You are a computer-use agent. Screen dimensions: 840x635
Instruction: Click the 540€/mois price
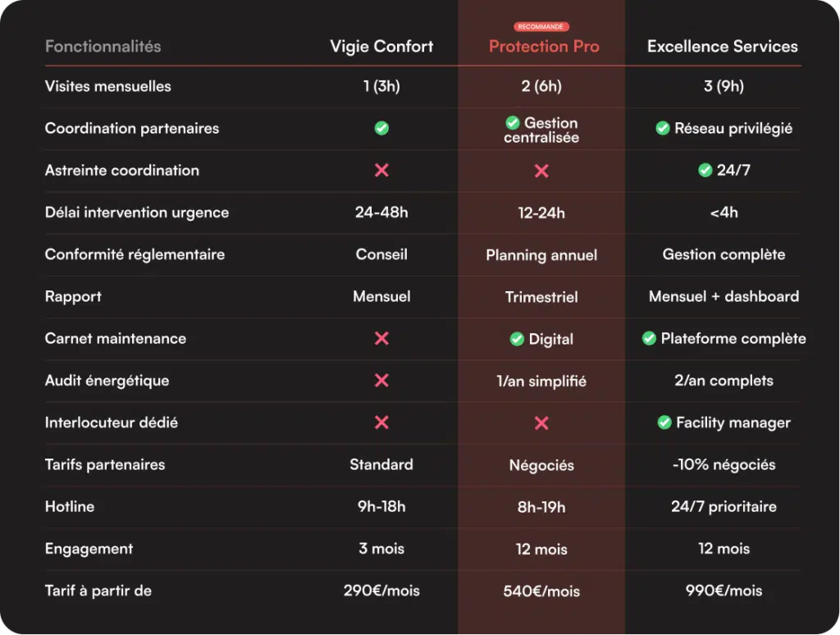coord(541,591)
